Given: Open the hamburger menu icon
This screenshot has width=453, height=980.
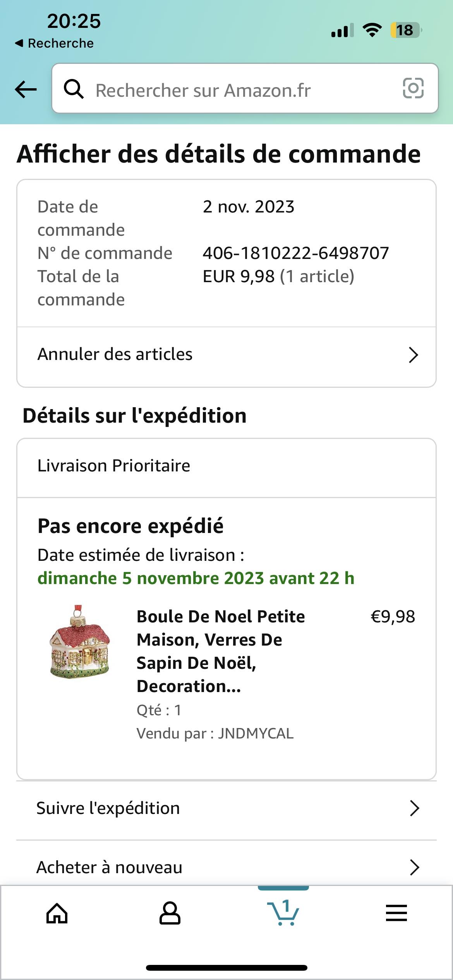Looking at the screenshot, I should tap(396, 913).
